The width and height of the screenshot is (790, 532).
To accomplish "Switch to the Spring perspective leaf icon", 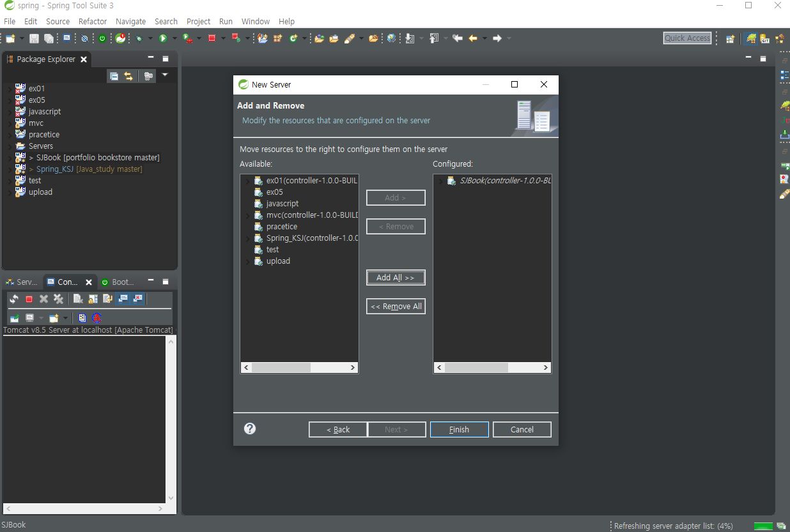I will coord(752,38).
